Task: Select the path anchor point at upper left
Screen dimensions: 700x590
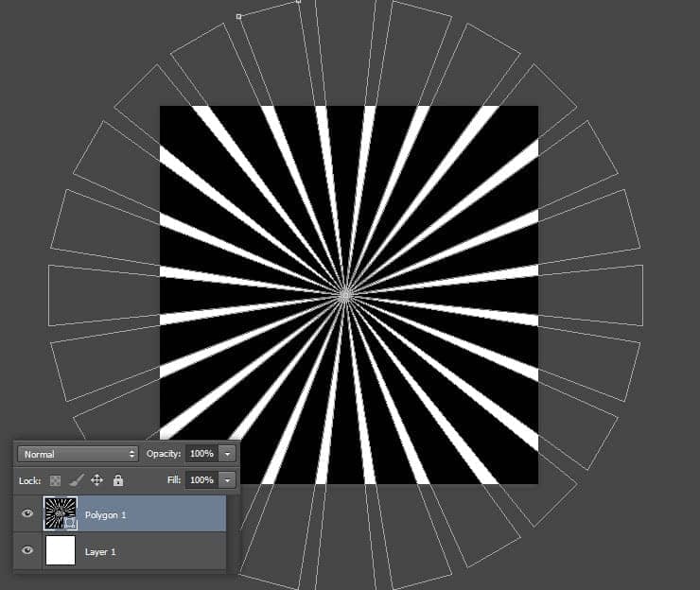Action: [x=238, y=16]
